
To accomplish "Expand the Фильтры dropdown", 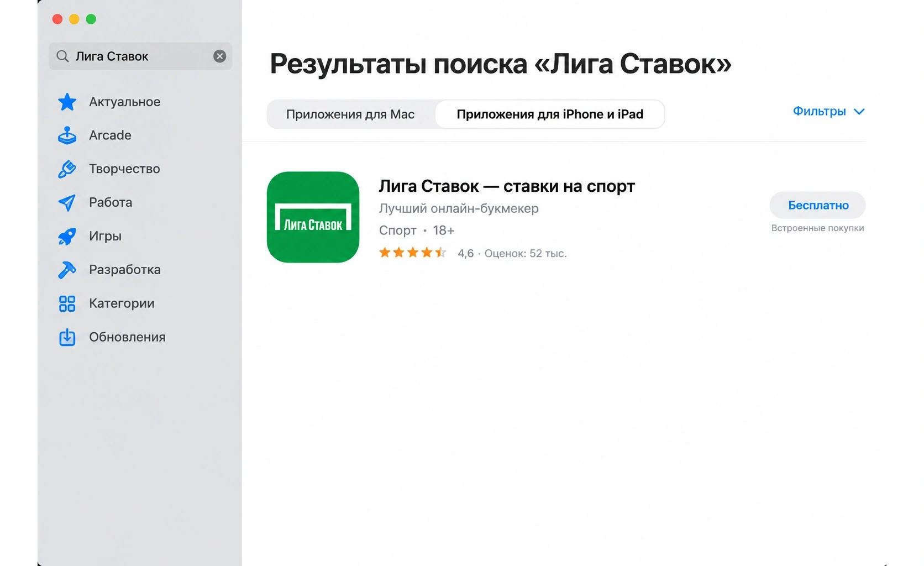I will (828, 112).
